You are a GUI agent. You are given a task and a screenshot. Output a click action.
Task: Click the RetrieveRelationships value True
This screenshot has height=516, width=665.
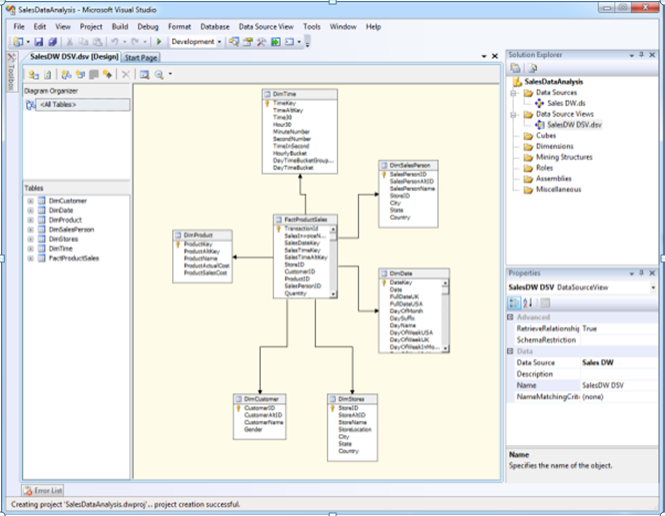click(618, 329)
